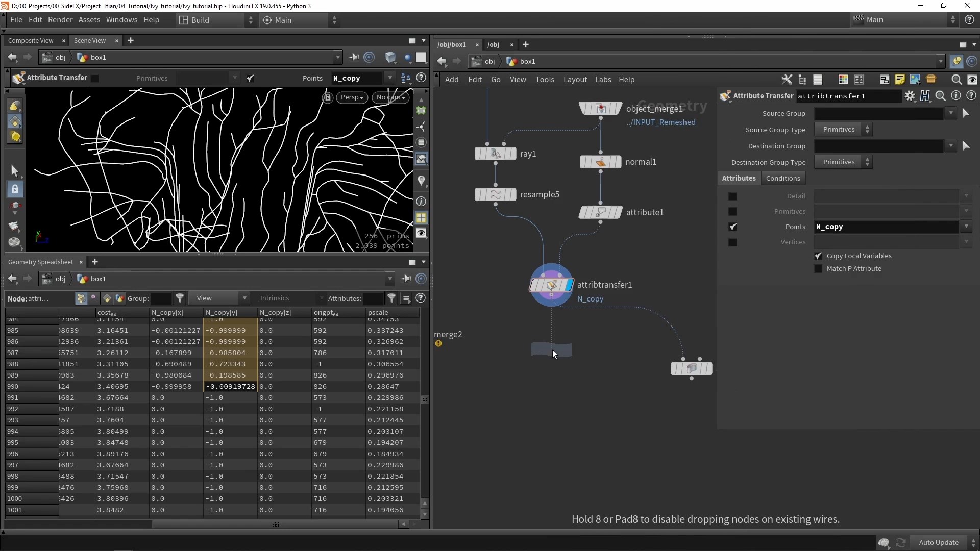This screenshot has height=551, width=980.
Task: Toggle Match P Attribute checkbox
Action: pyautogui.click(x=818, y=269)
